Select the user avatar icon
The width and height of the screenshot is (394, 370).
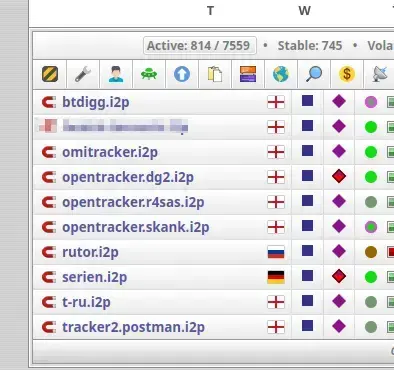[x=116, y=74]
